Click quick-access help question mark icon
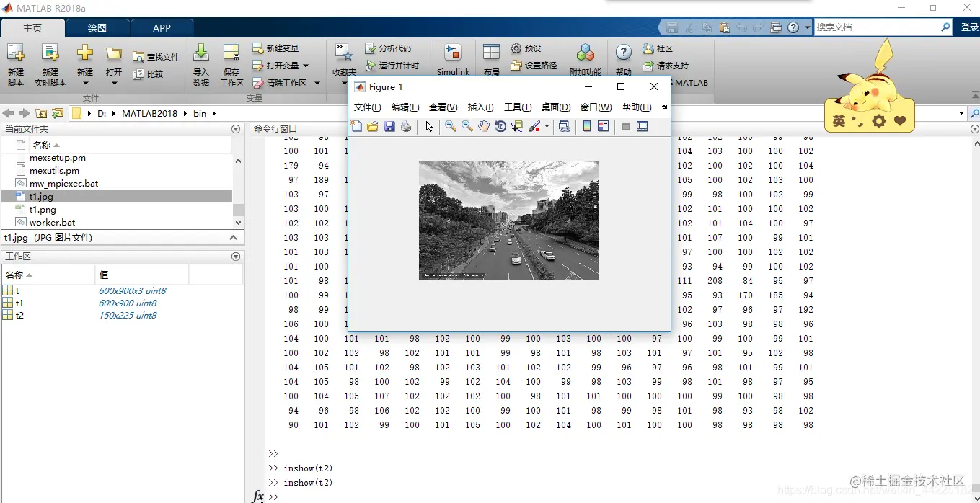980x503 pixels. pos(793,27)
